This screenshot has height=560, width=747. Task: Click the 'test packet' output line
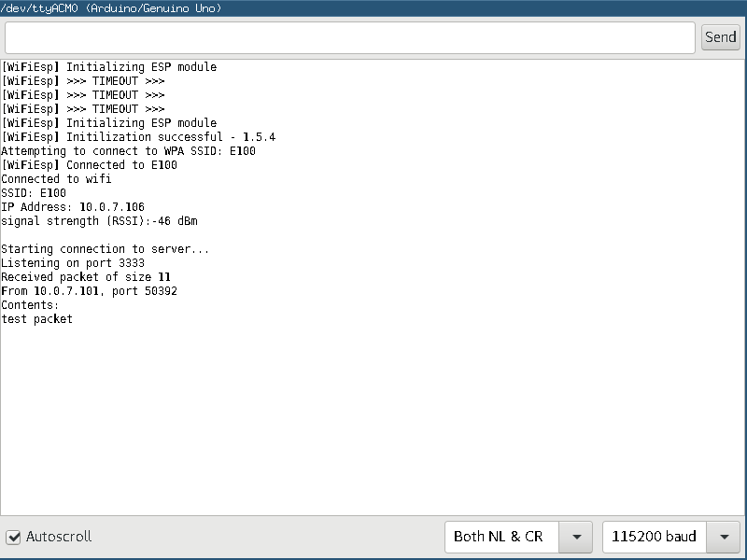(x=37, y=319)
